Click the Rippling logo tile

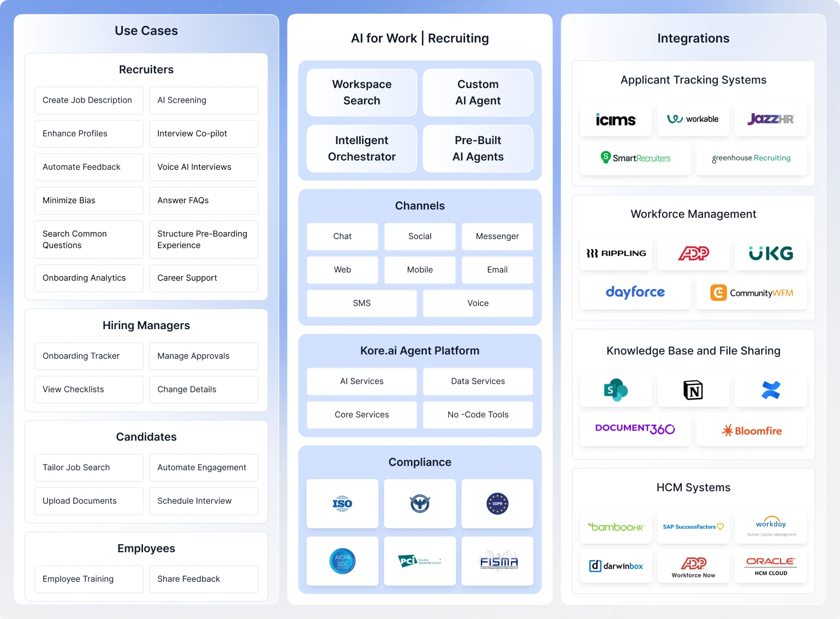pos(616,253)
